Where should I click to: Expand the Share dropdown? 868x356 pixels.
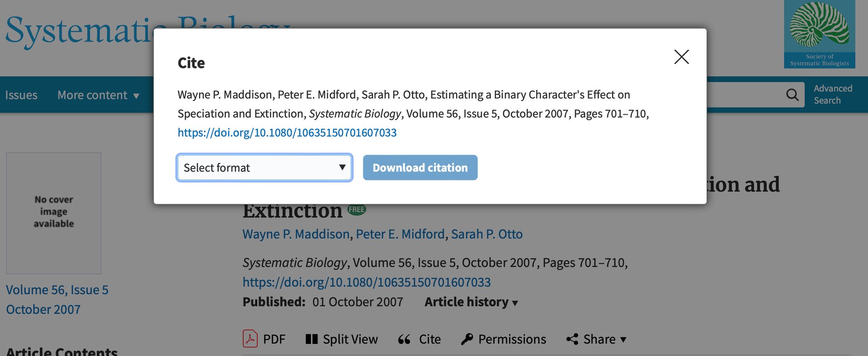coord(596,339)
